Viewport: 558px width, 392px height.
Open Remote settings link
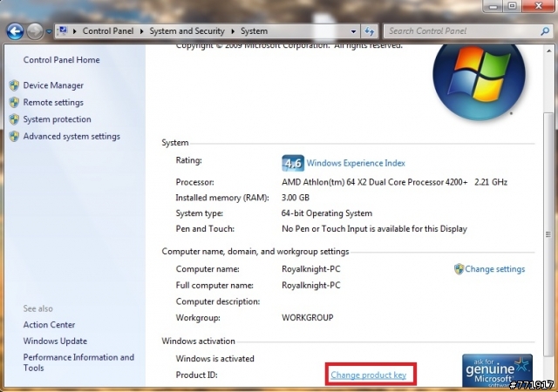coord(53,103)
